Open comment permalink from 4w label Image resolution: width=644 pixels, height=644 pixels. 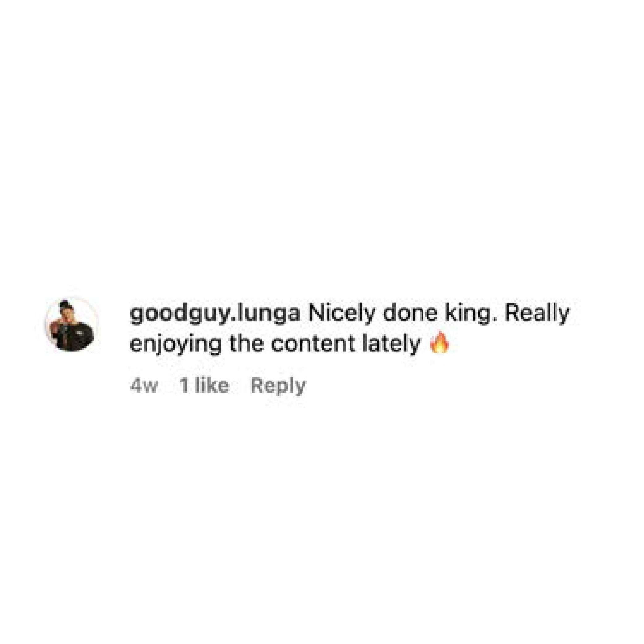pyautogui.click(x=143, y=386)
